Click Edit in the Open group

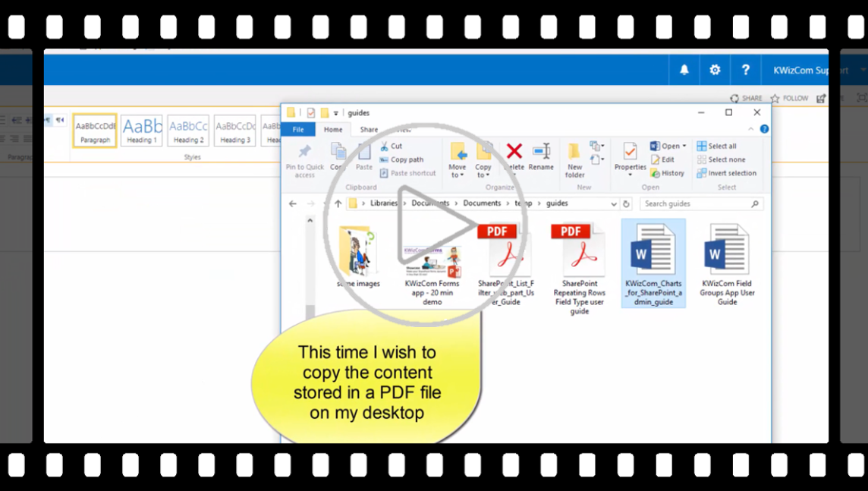tap(662, 159)
